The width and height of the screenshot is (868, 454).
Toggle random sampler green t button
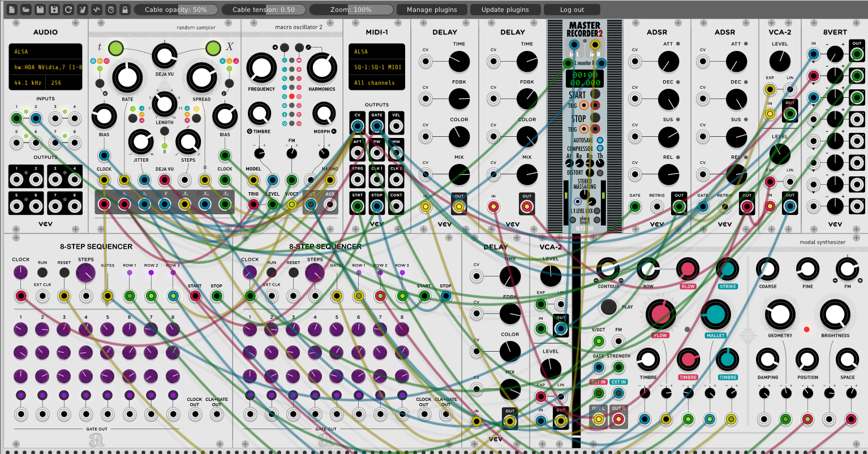pyautogui.click(x=115, y=47)
